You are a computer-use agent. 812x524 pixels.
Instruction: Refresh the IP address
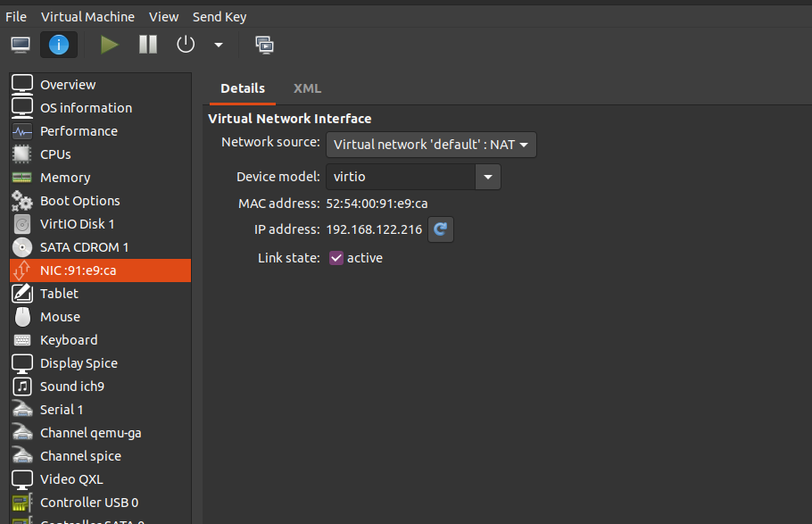pos(441,229)
